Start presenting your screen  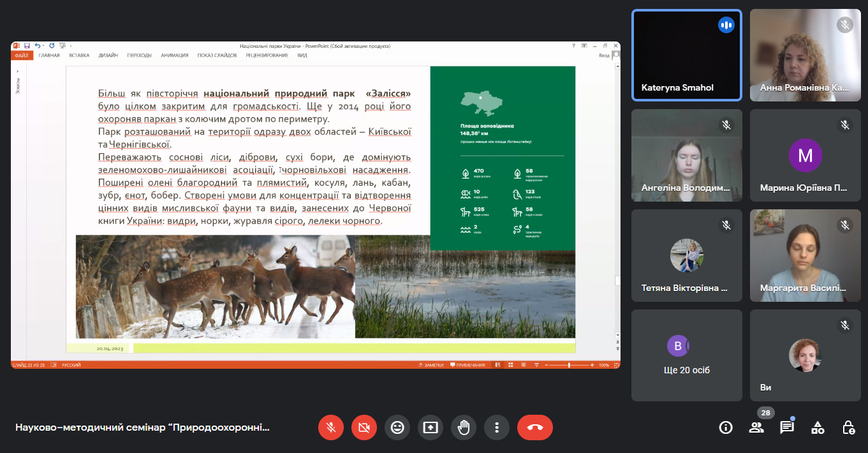(430, 427)
